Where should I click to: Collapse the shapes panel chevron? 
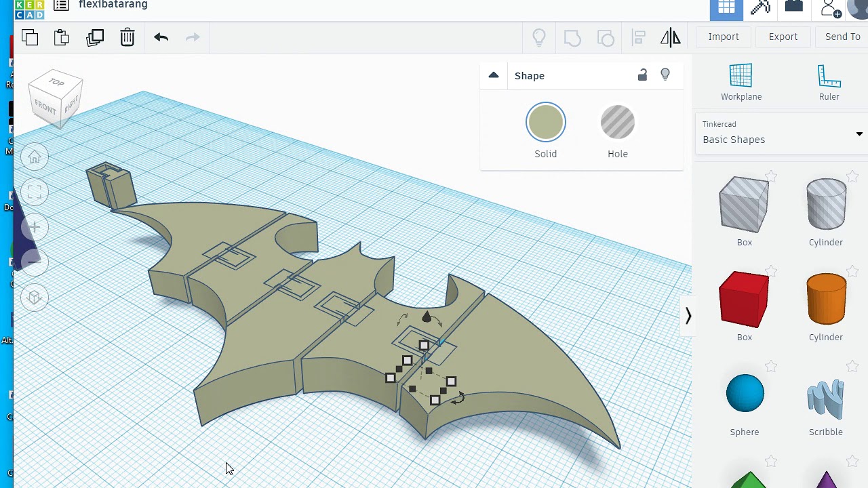pos(688,316)
